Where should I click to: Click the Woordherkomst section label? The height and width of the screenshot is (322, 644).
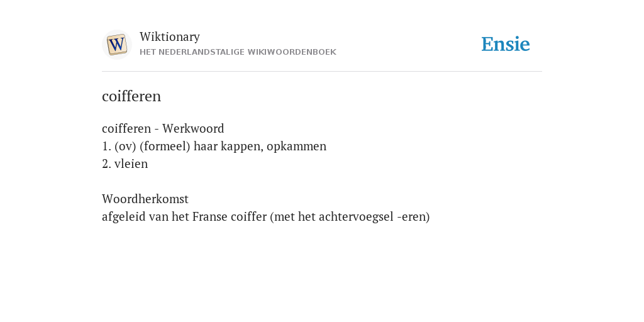click(145, 199)
